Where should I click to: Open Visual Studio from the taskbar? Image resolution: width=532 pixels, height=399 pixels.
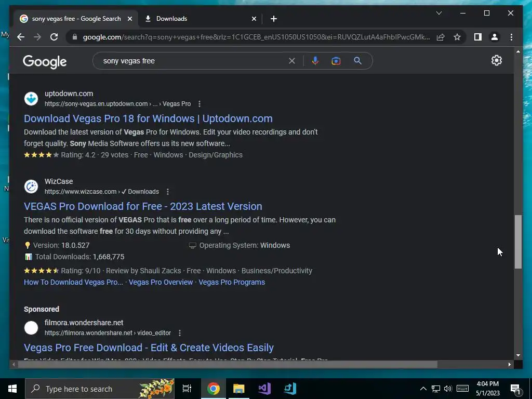[264, 389]
